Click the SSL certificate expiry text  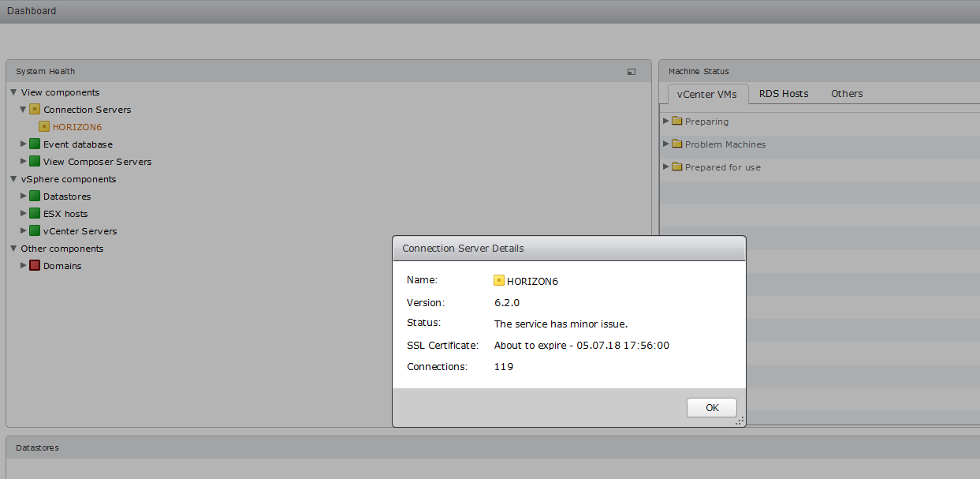[582, 345]
